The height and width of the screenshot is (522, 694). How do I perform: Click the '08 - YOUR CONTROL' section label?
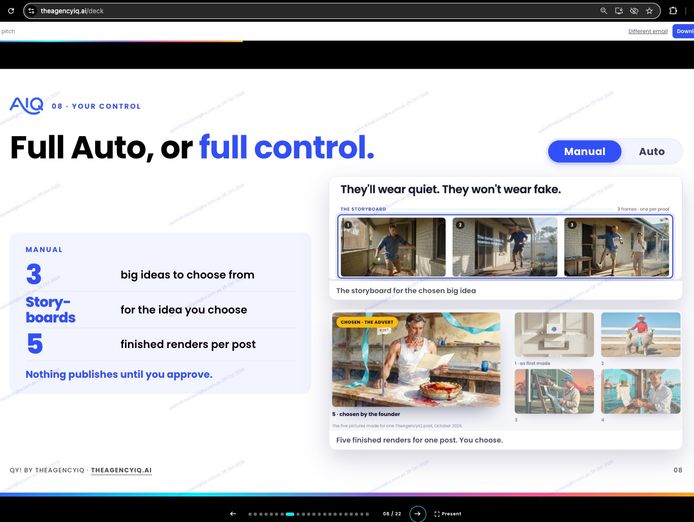pyautogui.click(x=96, y=106)
